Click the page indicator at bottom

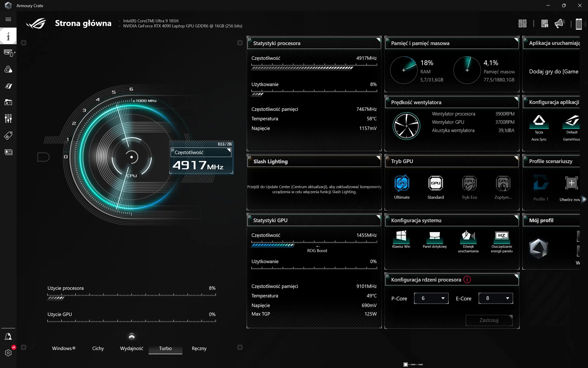(413, 364)
